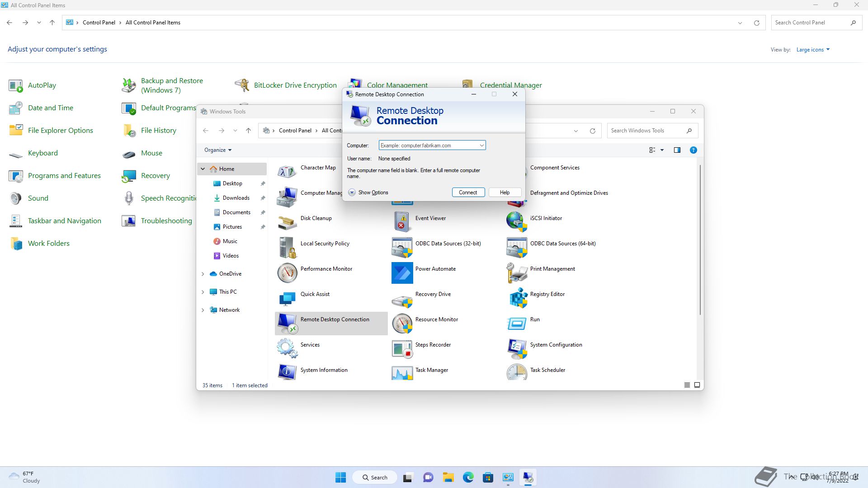
Task: Select Downloads in navigation pane
Action: point(236,198)
